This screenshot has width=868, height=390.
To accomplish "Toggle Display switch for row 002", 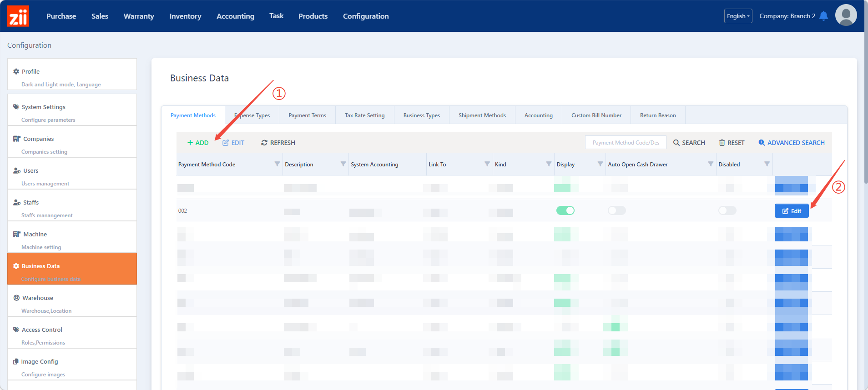I will click(565, 210).
